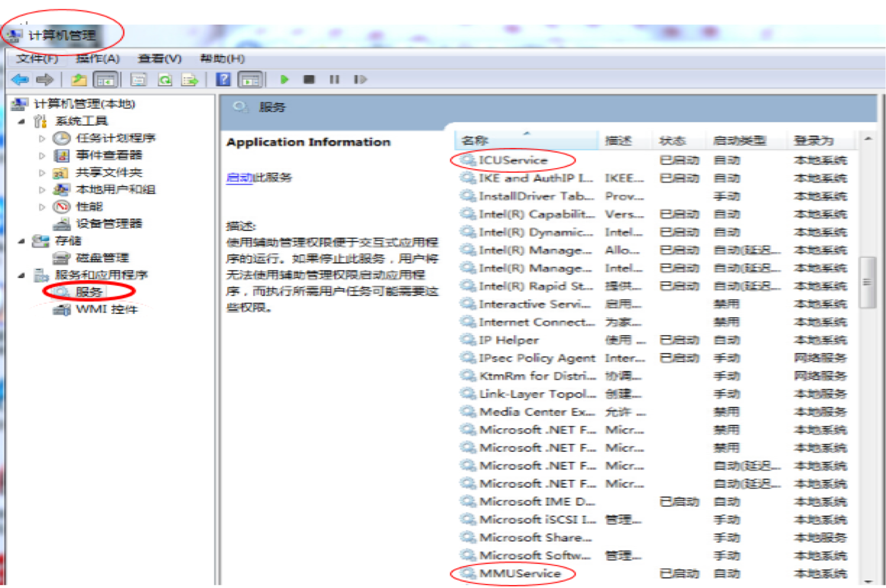Click the scrollbar thumb of the services list
Image resolution: width=886 pixels, height=588 pixels.
tap(867, 282)
